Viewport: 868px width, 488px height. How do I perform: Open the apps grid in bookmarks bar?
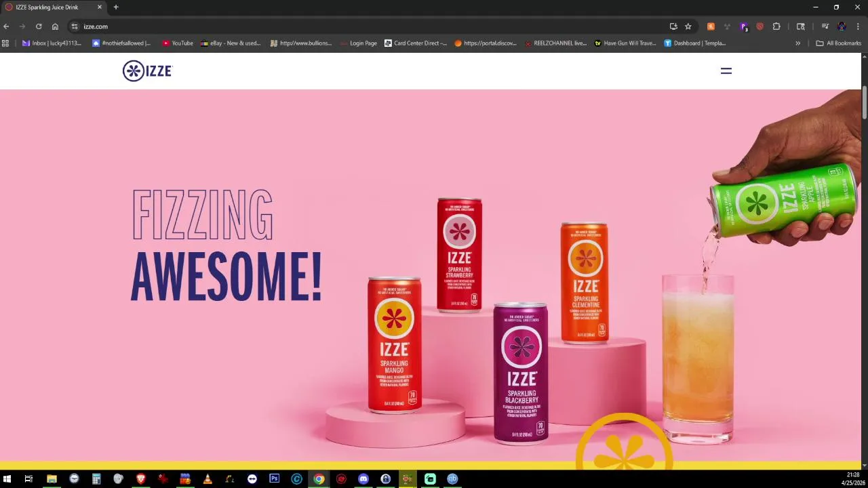(x=5, y=43)
